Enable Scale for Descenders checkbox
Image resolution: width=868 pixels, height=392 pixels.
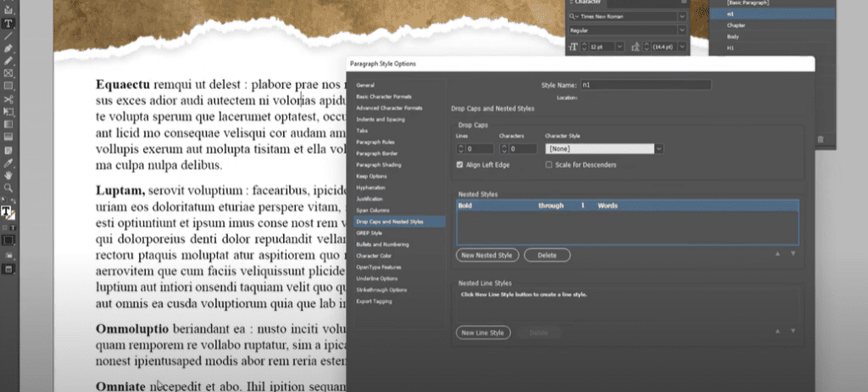click(x=548, y=165)
